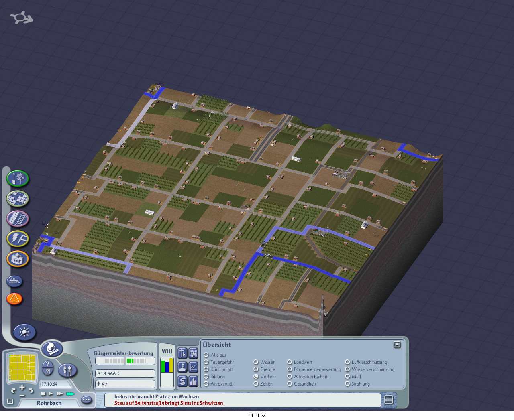Image resolution: width=514 pixels, height=420 pixels.
Task: Zoom out with the minus button
Action: [22, 395]
